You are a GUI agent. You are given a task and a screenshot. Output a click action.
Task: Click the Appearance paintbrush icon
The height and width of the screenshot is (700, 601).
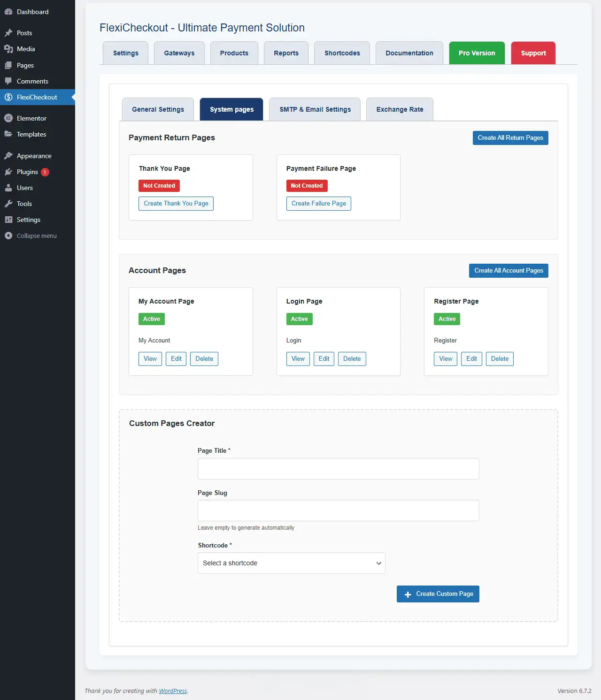click(8, 156)
